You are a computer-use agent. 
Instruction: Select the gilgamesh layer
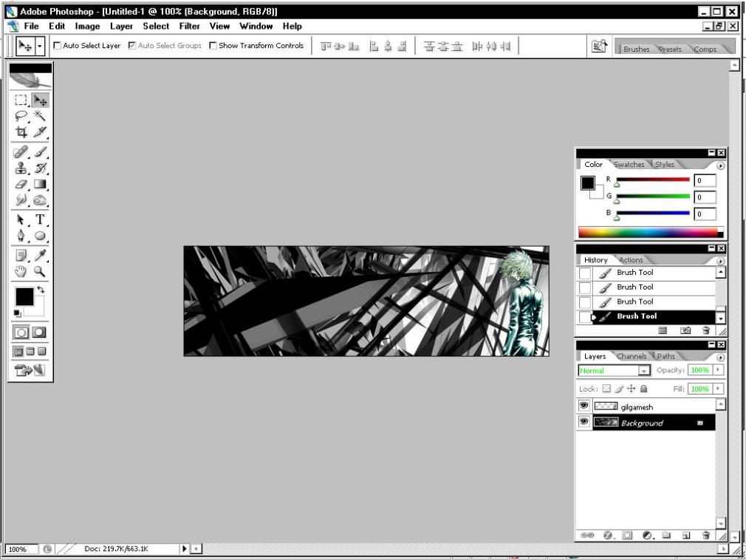(x=646, y=407)
